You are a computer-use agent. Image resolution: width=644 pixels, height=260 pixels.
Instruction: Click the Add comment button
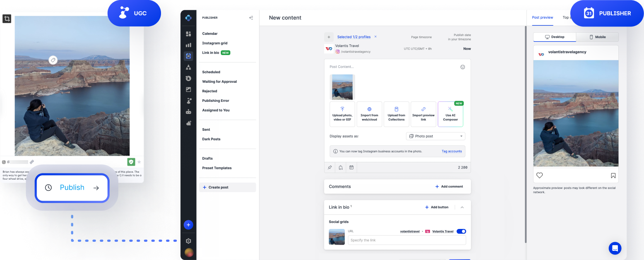[449, 187]
